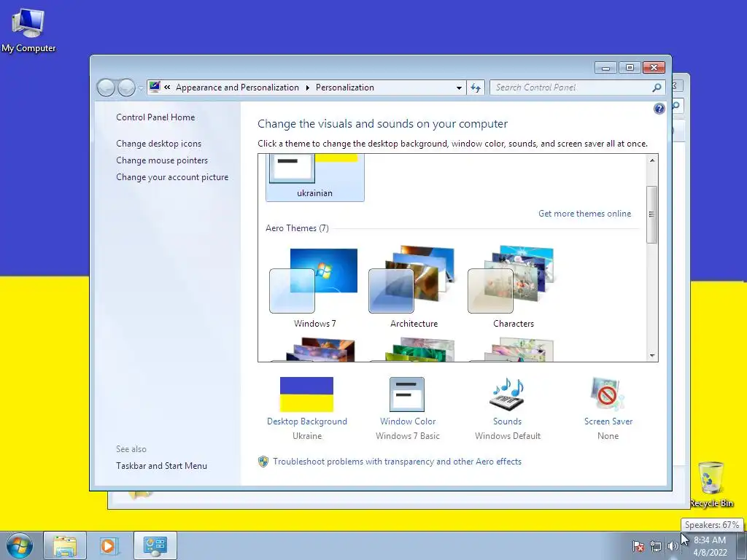Click the speaker volume tray icon
Viewport: 747px width, 560px height.
point(673,546)
